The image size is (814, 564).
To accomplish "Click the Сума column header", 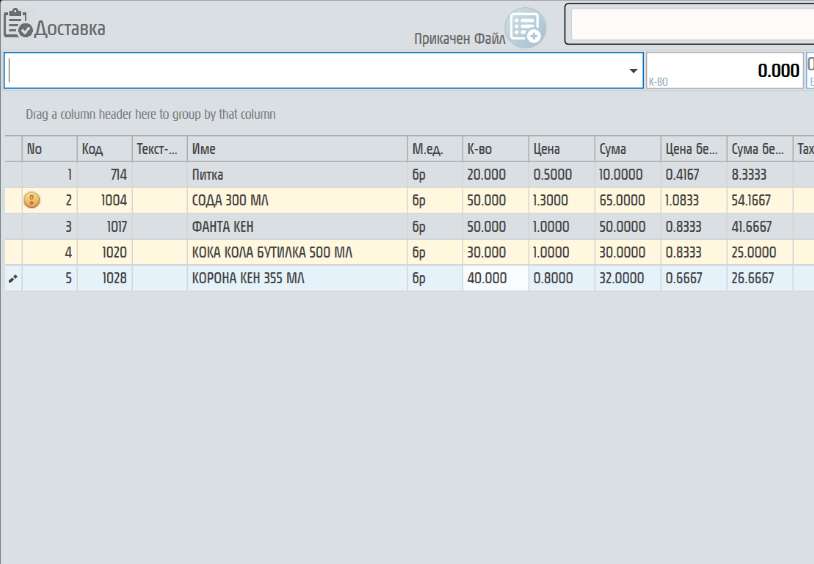I will tap(627, 150).
